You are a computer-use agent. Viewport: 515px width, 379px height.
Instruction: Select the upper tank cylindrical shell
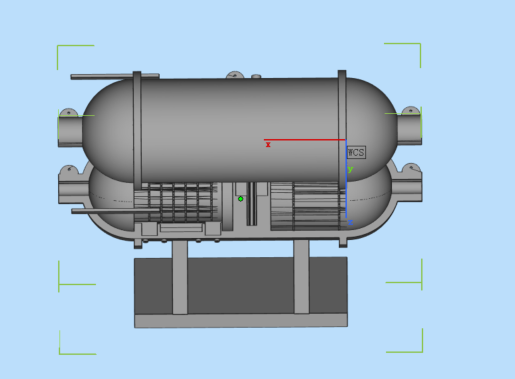click(x=240, y=130)
